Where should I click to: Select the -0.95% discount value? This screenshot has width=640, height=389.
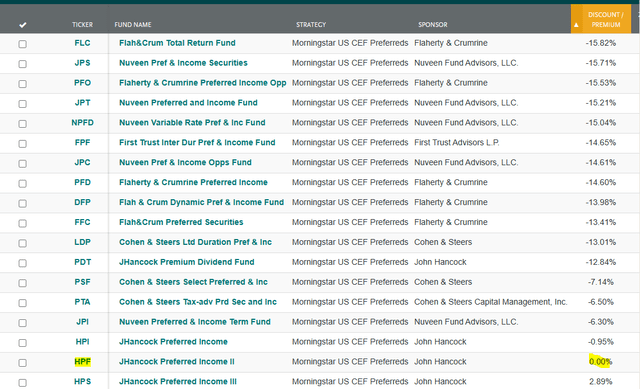tap(600, 342)
